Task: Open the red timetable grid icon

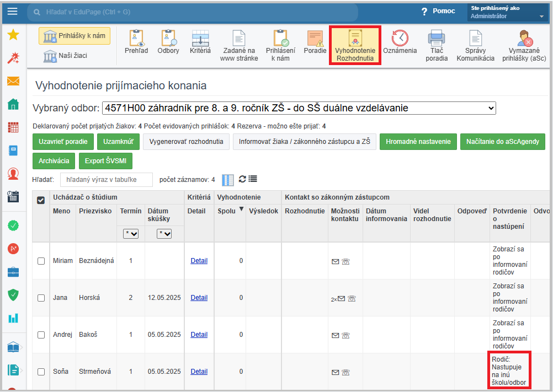Action: 13,127
